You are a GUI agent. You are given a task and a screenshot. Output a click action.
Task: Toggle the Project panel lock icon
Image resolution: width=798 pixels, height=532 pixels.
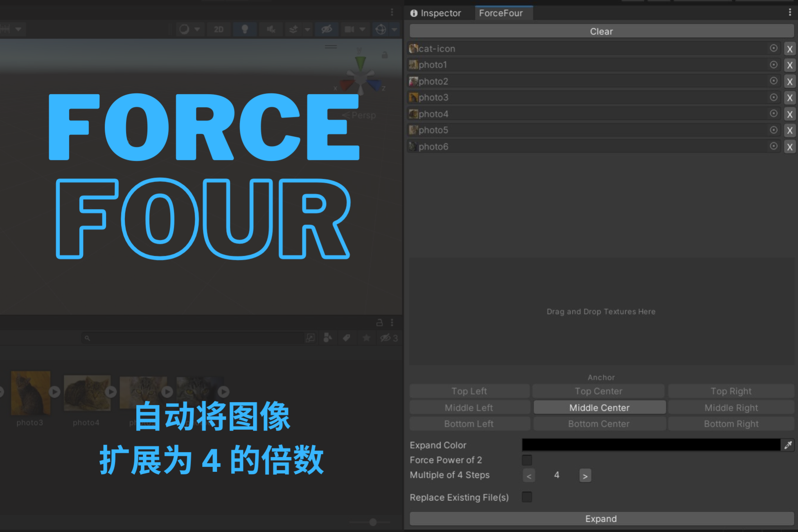[379, 322]
